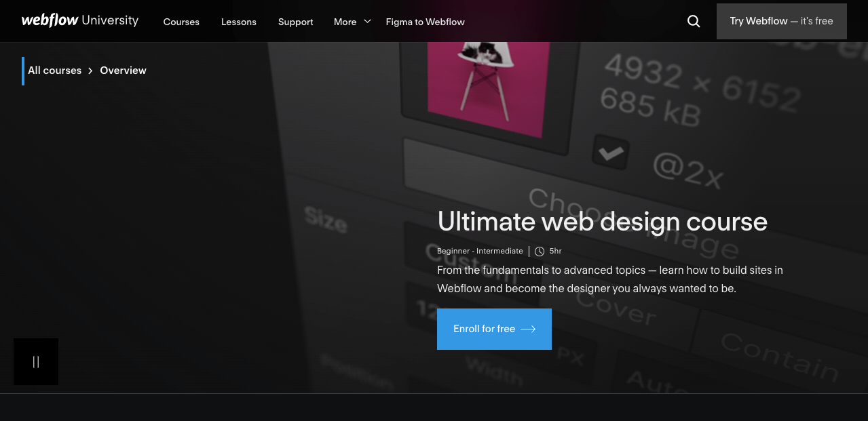Open the search magnifier icon
The image size is (868, 421).
(694, 21)
